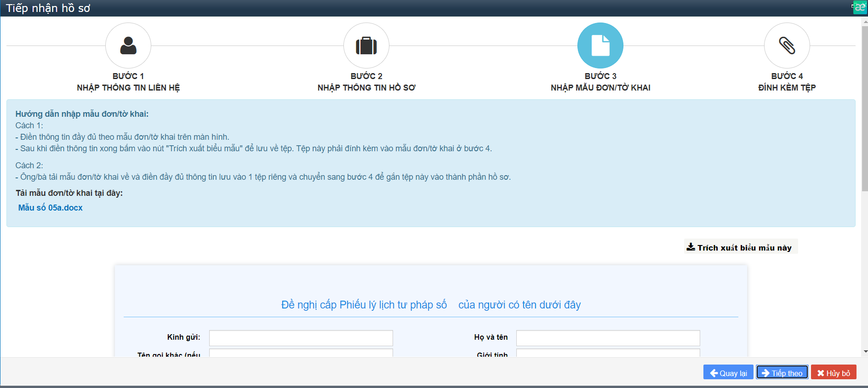868x388 pixels.
Task: Download the Mẫu số 05a.docx template
Action: pos(51,208)
